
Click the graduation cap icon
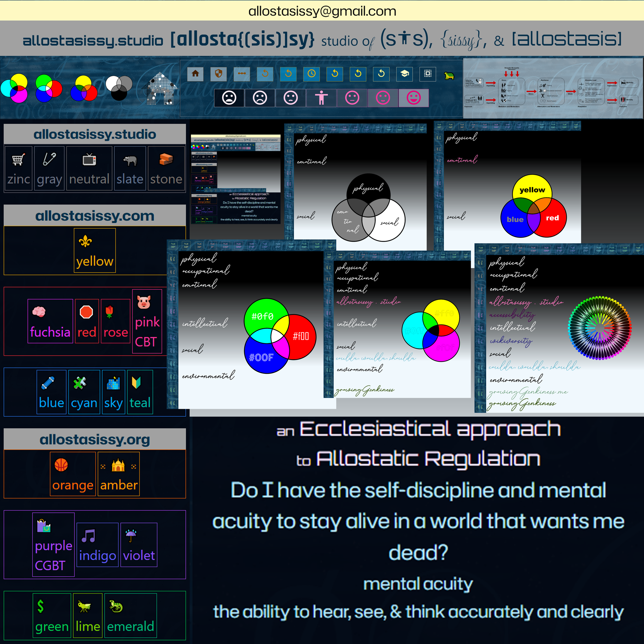click(x=404, y=74)
